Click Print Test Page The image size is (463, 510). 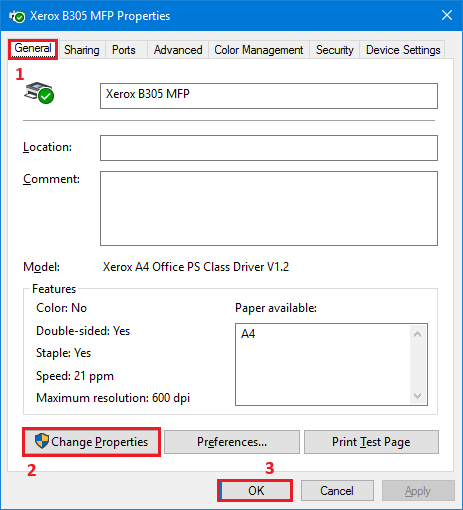point(371,442)
